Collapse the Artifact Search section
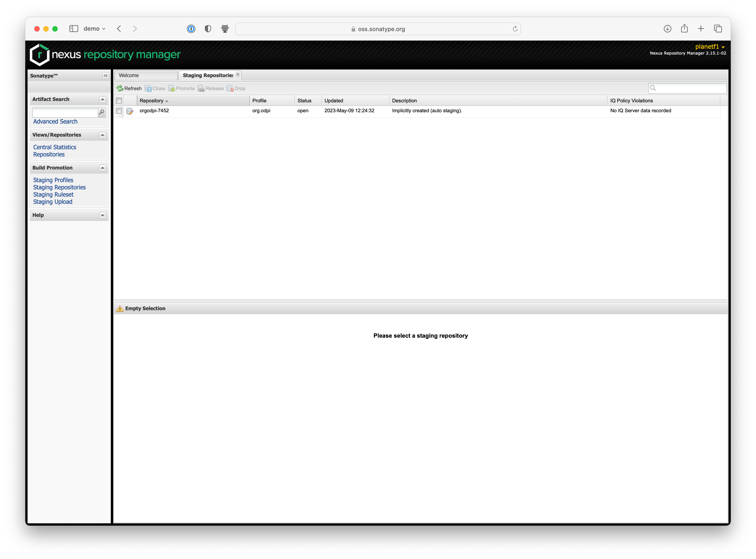Viewport: 756px width, 559px height. tap(102, 99)
